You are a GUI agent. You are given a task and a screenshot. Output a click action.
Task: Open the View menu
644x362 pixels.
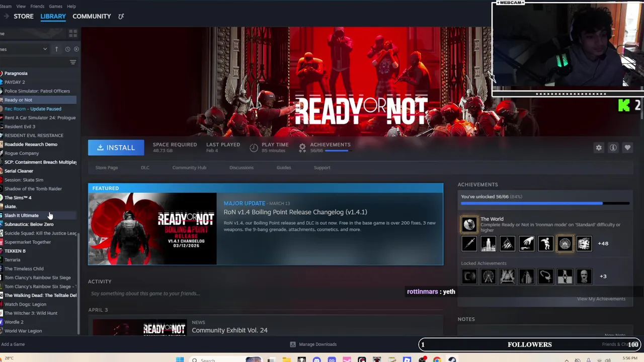click(21, 6)
